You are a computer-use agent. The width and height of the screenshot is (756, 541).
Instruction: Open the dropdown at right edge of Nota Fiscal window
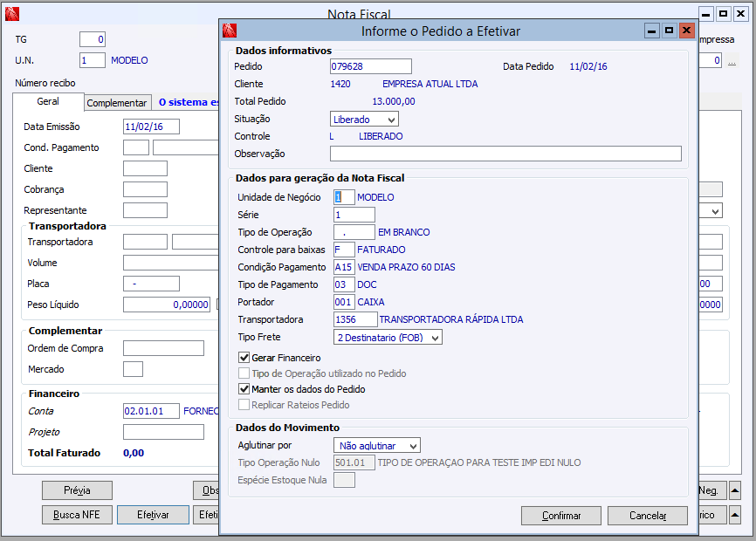pos(716,211)
